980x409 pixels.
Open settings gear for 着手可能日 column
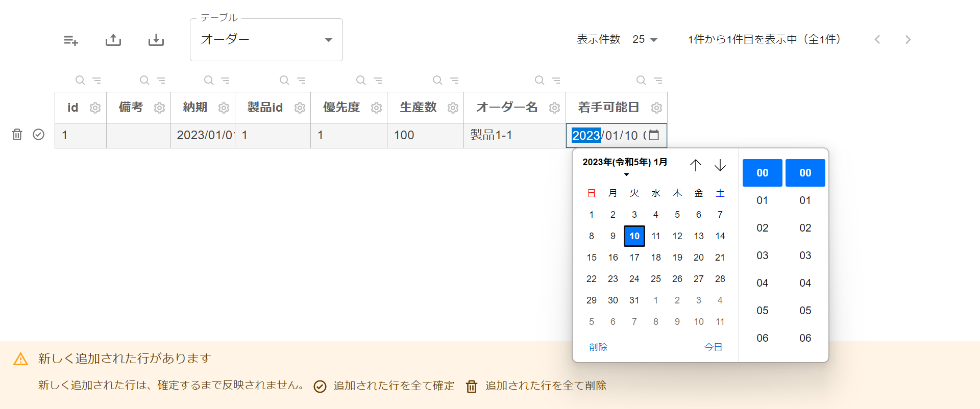(656, 108)
